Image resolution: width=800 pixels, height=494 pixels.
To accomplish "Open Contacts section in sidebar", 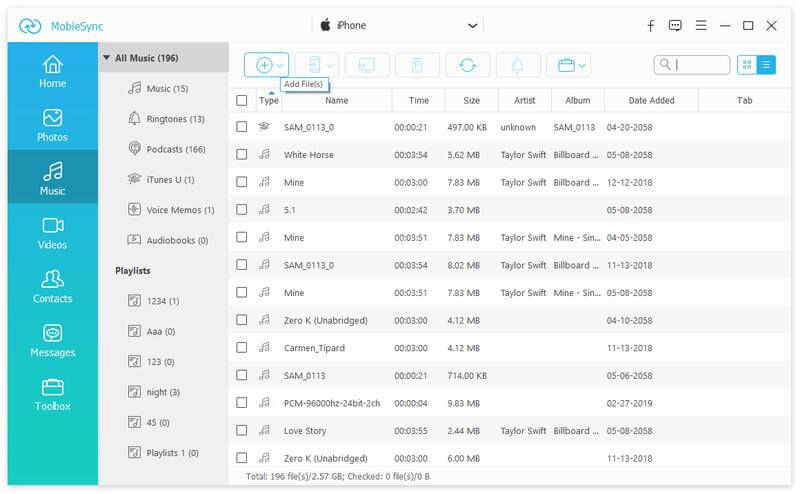I will point(53,287).
